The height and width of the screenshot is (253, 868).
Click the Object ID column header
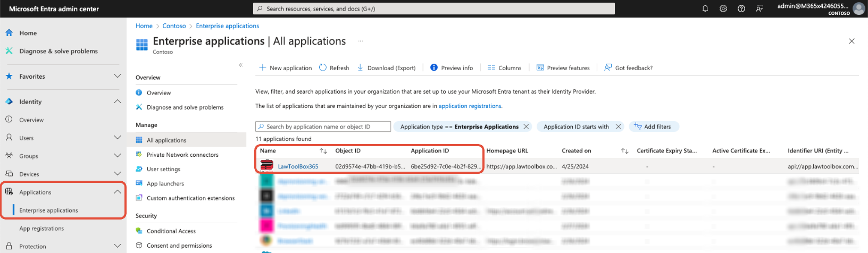pyautogui.click(x=348, y=151)
